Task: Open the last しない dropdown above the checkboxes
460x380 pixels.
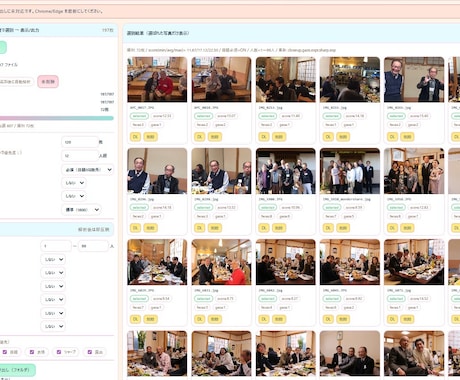Action: coord(53,326)
